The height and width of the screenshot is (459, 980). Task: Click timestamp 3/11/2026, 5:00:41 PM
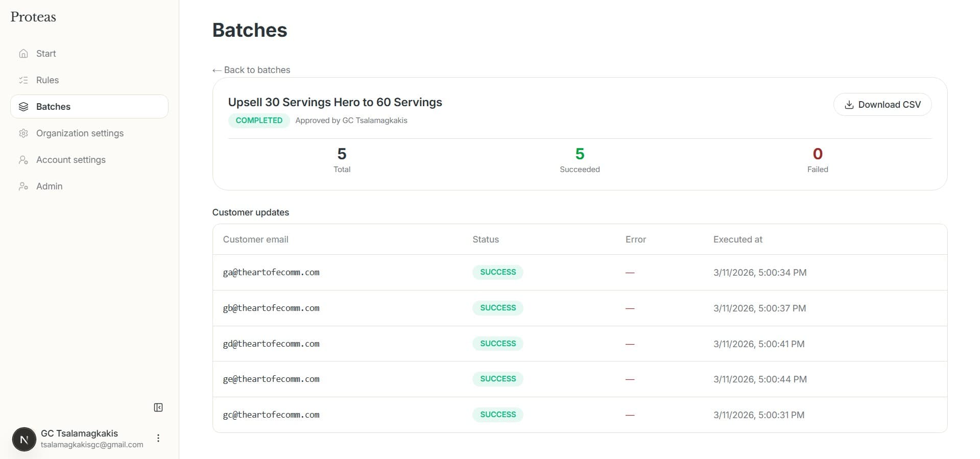(x=759, y=344)
